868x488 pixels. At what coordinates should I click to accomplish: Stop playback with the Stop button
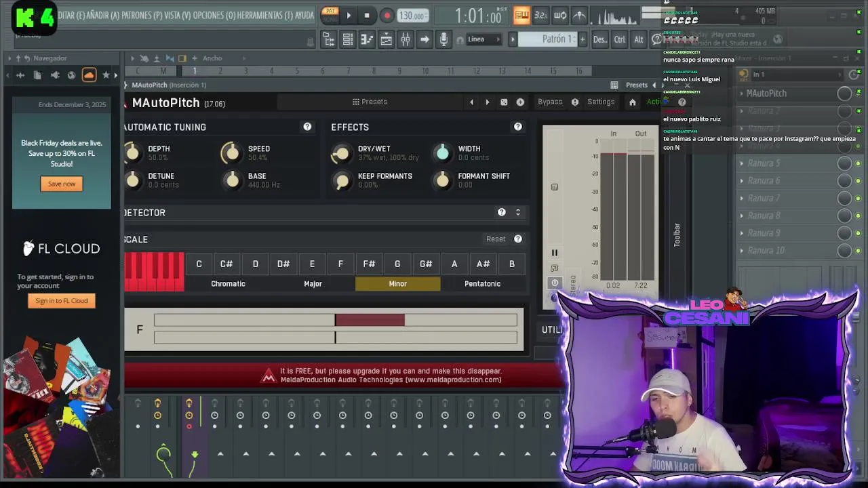[367, 16]
